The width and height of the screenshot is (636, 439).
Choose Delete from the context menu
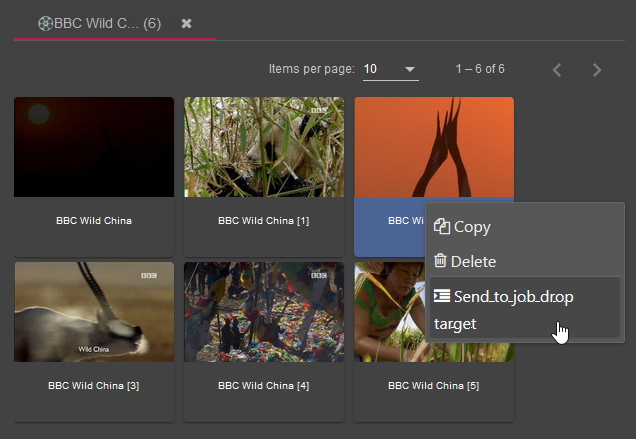click(x=524, y=261)
